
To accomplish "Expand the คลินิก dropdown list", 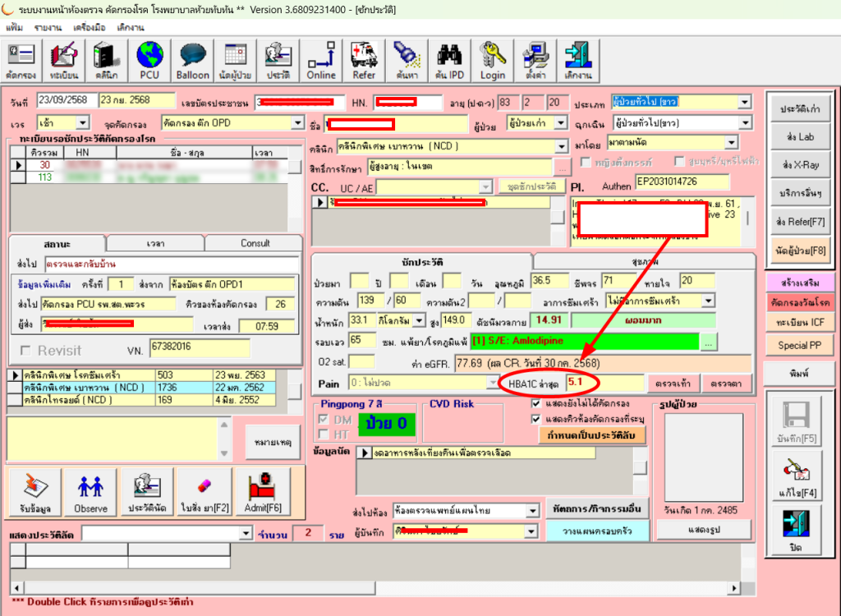I will tap(563, 146).
